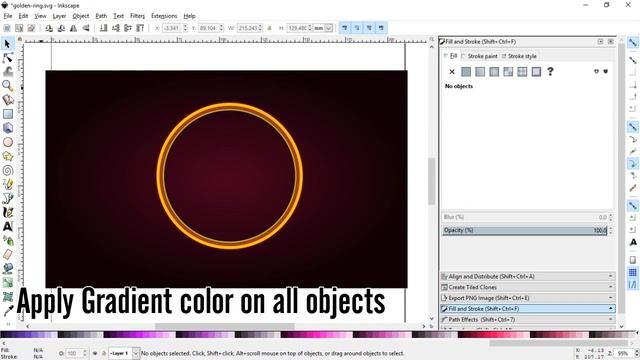Viewport: 640px width, 360px height.
Task: Select the Rectangle tool
Action: pos(7,114)
